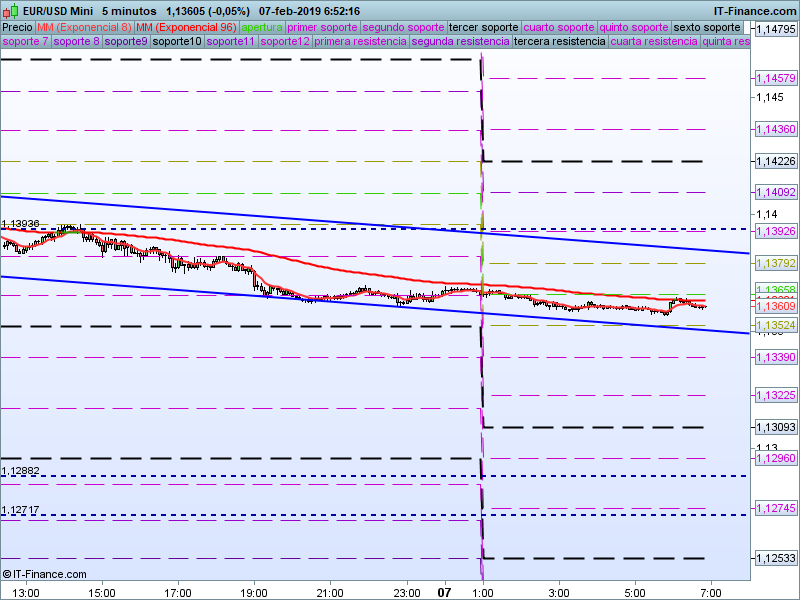Click the 1,13926 dotted line price tag
Image resolution: width=800 pixels, height=600 pixels.
[x=775, y=231]
